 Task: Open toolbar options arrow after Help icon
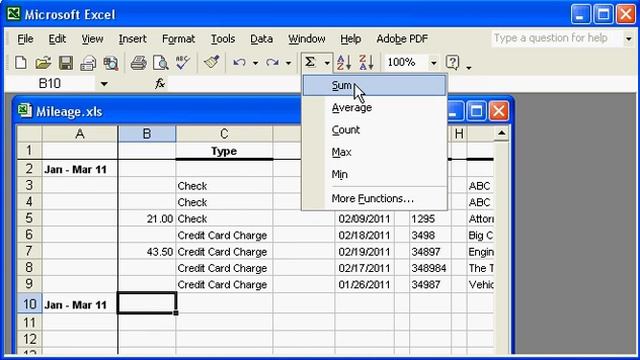tap(469, 67)
